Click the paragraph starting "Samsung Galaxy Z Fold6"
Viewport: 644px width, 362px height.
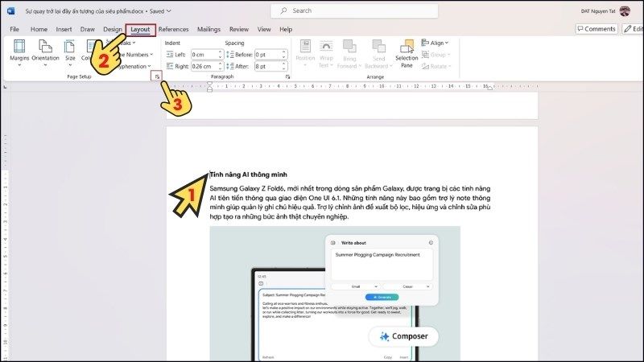coord(350,203)
